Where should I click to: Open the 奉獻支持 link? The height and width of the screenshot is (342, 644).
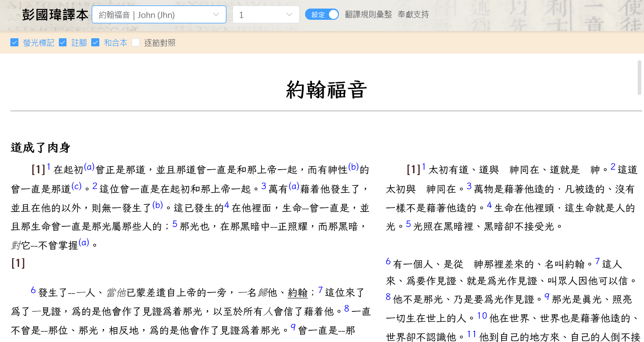point(413,14)
